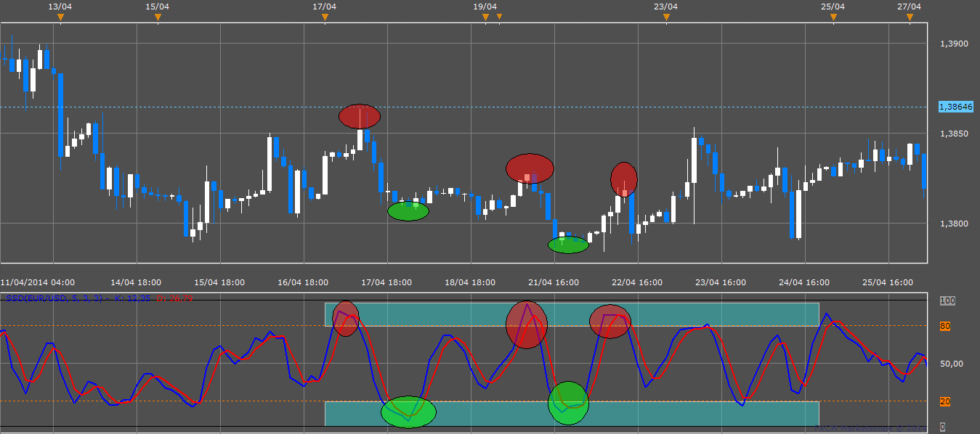Click the SSD(EUR/USD, 5, 3, 3) indicator title
Screen dimensions: 980x434
(55, 298)
